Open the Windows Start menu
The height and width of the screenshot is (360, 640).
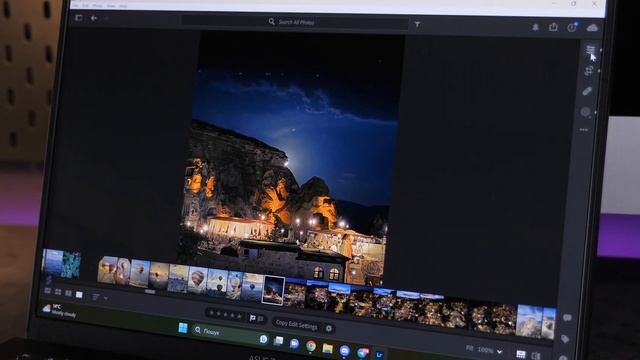coord(183,328)
